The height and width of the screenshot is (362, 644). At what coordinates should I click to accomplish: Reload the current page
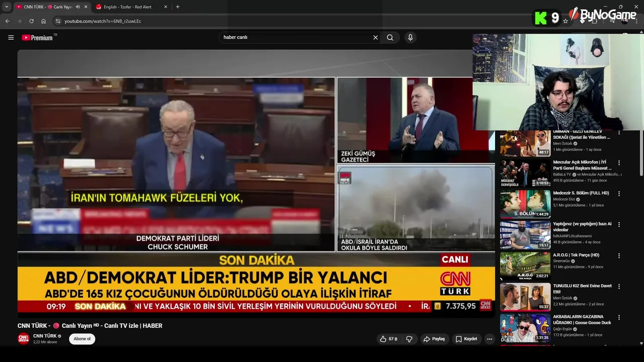click(31, 21)
